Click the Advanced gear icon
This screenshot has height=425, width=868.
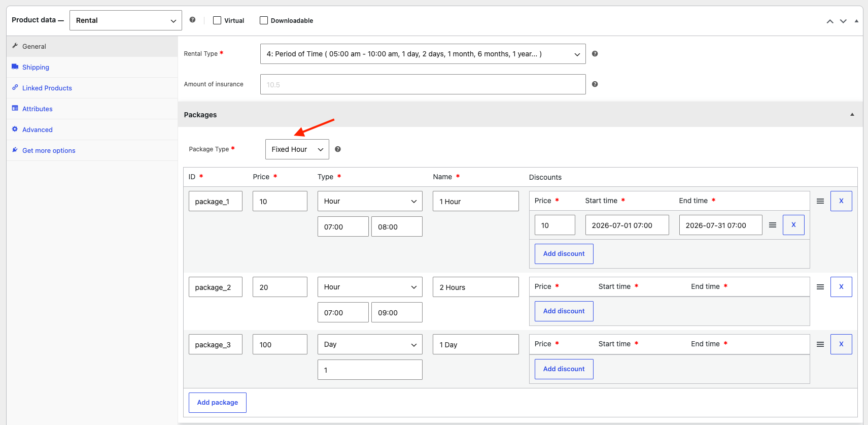[x=15, y=129]
